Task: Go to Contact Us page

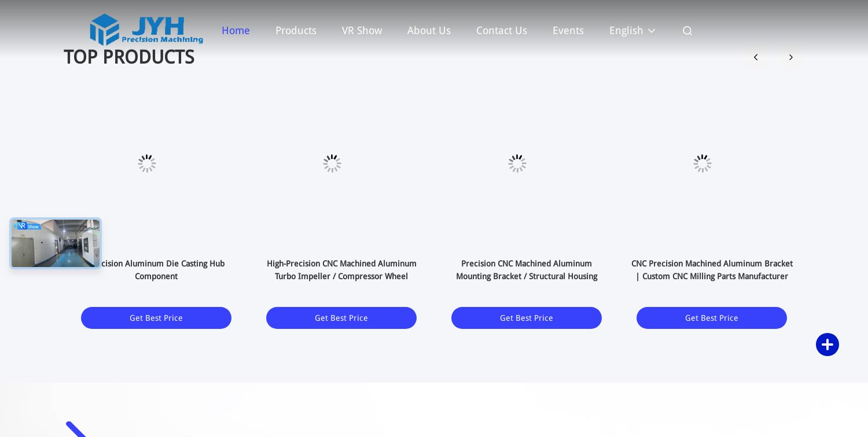Action: pyautogui.click(x=501, y=31)
